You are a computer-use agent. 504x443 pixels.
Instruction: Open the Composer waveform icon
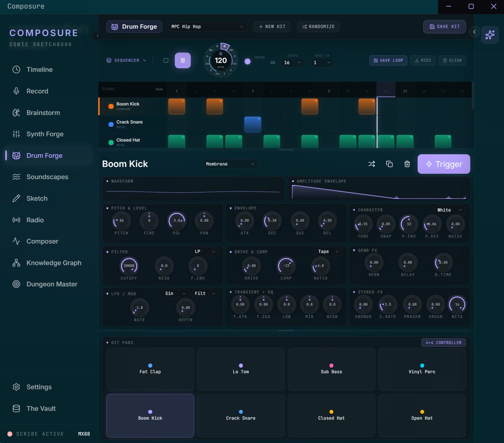pyautogui.click(x=16, y=241)
